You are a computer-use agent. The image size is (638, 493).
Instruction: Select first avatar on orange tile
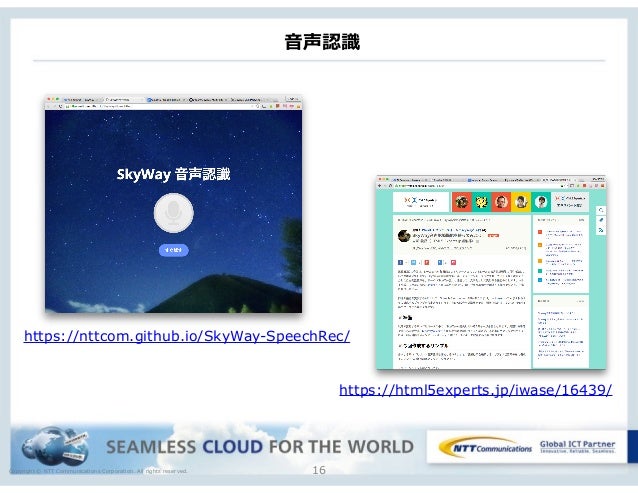click(461, 202)
